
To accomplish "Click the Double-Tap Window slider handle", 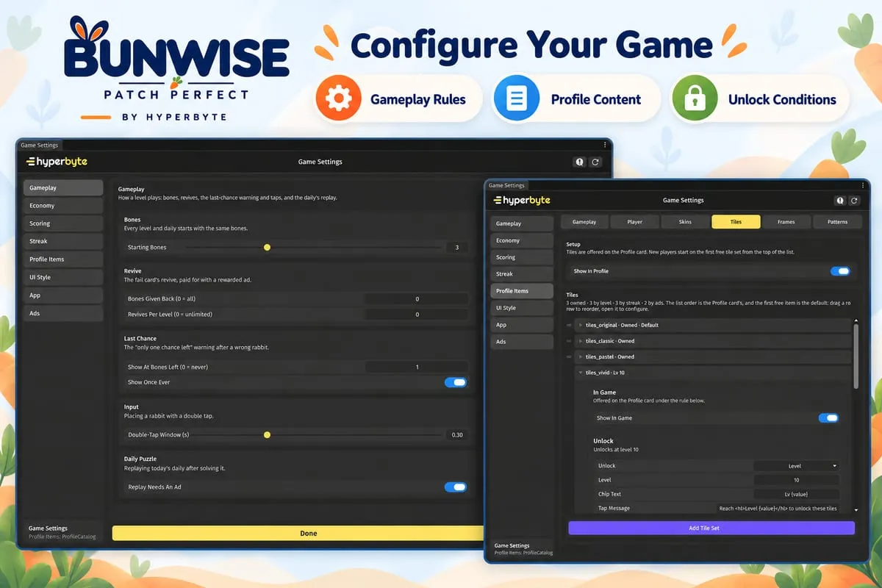I will (x=267, y=435).
